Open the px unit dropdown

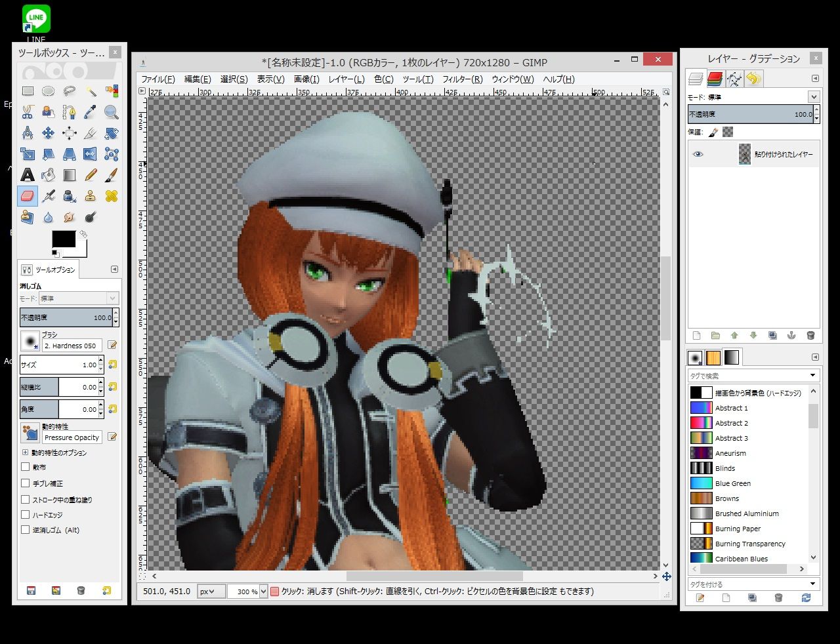(211, 592)
